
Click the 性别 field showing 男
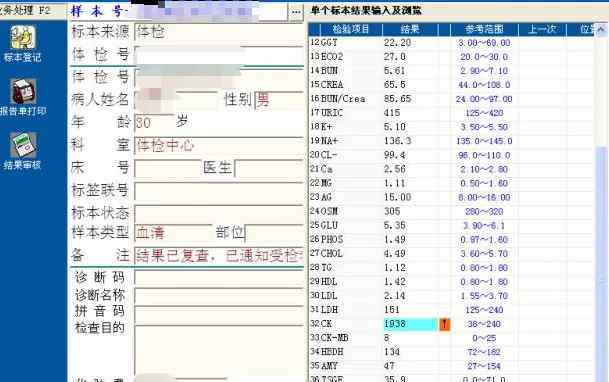(x=279, y=101)
